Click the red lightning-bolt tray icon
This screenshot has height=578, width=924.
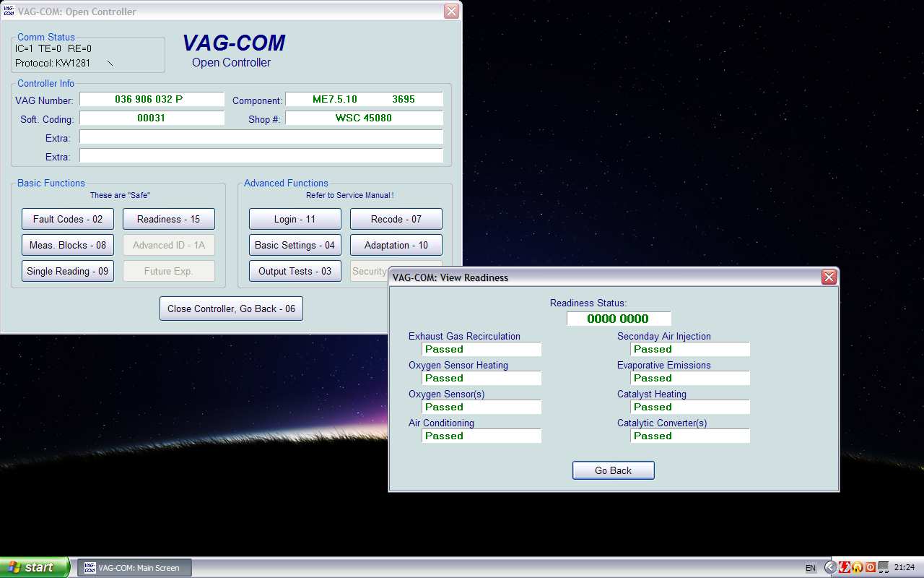tap(844, 568)
